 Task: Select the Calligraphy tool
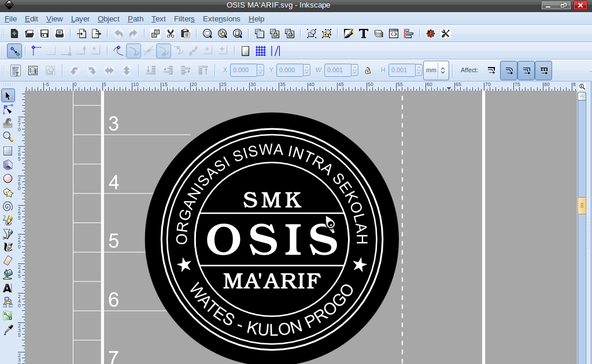[8, 247]
